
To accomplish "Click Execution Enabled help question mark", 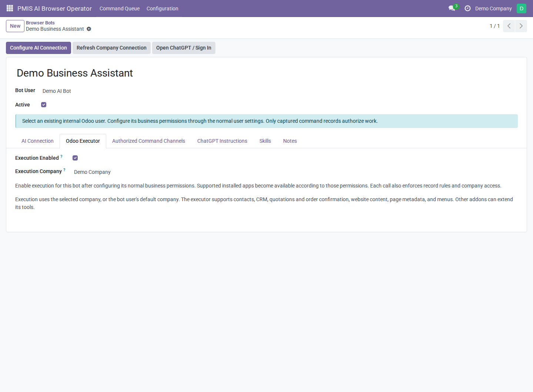I will coord(61,156).
